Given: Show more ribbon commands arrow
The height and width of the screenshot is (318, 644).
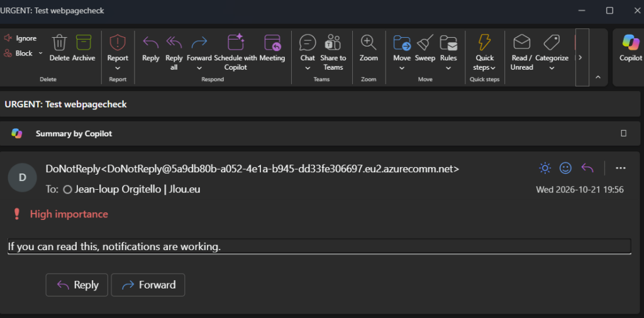Looking at the screenshot, I should tap(580, 57).
